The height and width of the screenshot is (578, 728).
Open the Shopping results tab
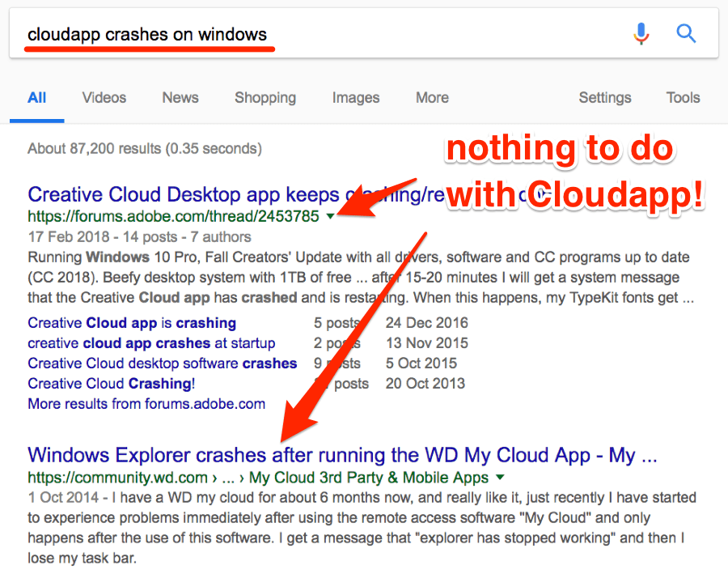pos(265,98)
